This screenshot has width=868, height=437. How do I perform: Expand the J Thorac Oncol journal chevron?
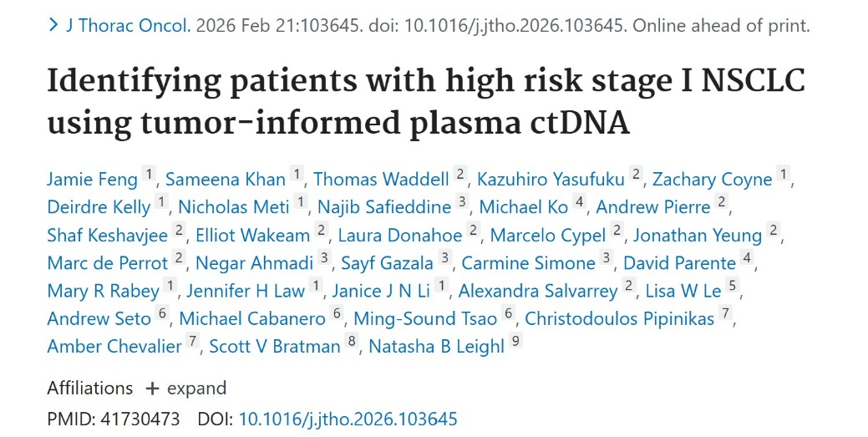[x=54, y=26]
